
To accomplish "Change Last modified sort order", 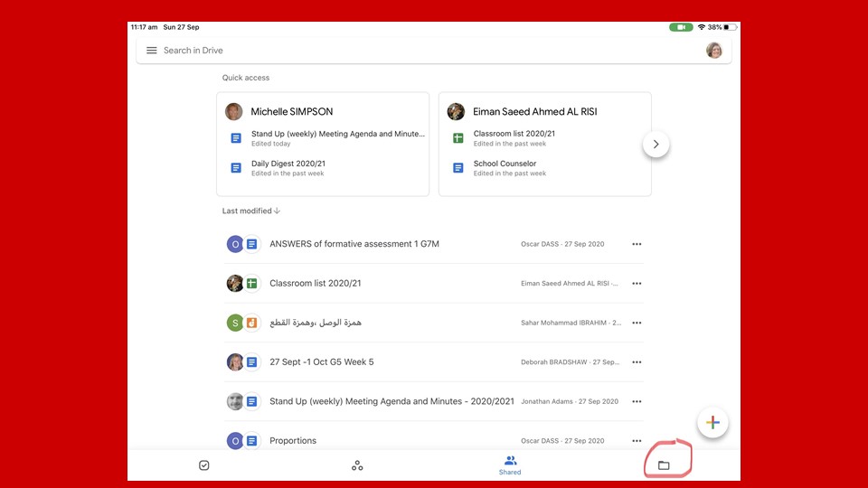I will pos(251,211).
